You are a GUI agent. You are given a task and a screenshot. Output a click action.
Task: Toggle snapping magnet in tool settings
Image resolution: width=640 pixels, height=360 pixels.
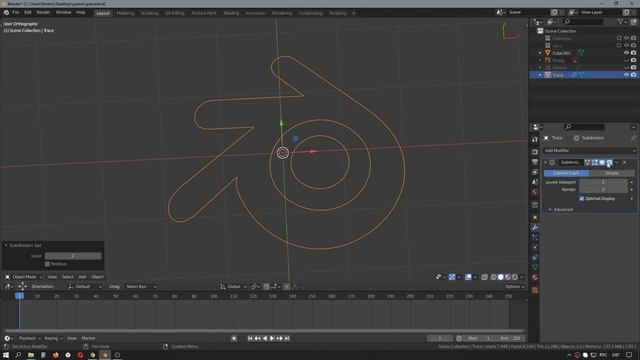point(266,287)
